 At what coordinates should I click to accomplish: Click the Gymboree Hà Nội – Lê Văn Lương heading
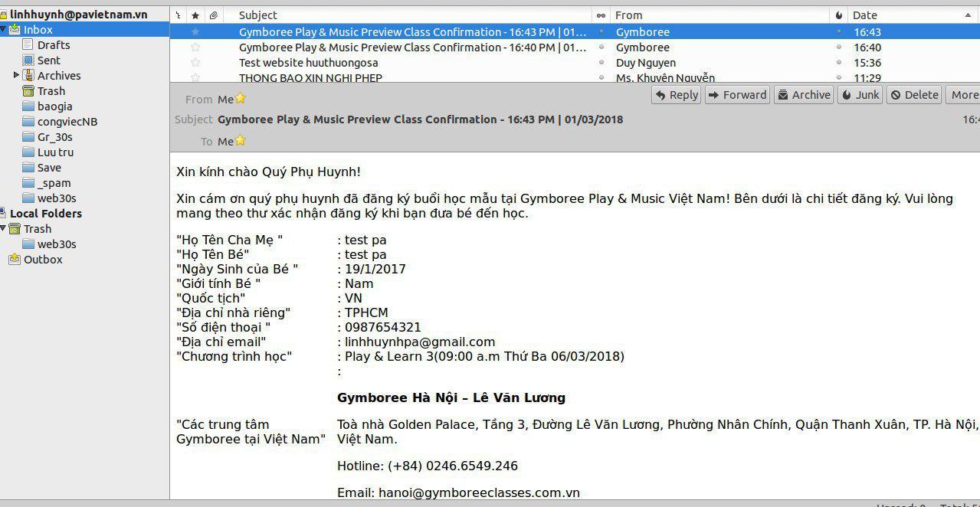[x=451, y=398]
